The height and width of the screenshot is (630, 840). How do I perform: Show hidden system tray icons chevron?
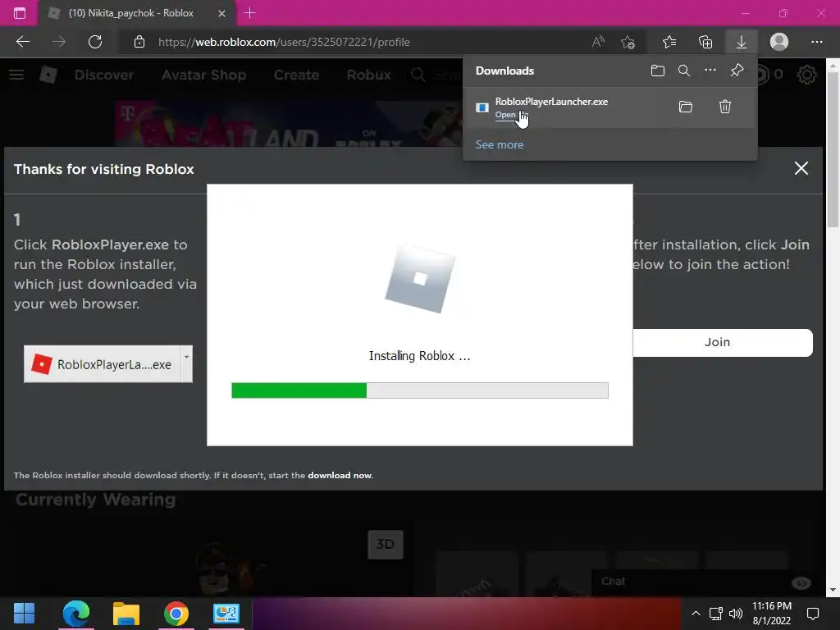coord(696,614)
